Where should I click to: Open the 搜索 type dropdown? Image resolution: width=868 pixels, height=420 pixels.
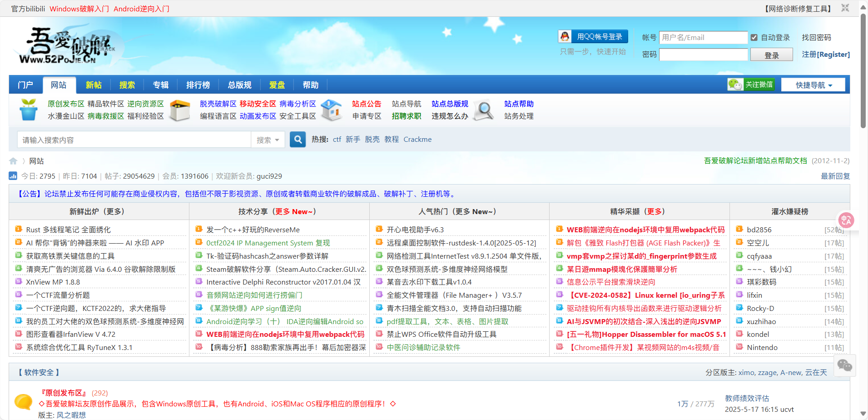point(268,140)
